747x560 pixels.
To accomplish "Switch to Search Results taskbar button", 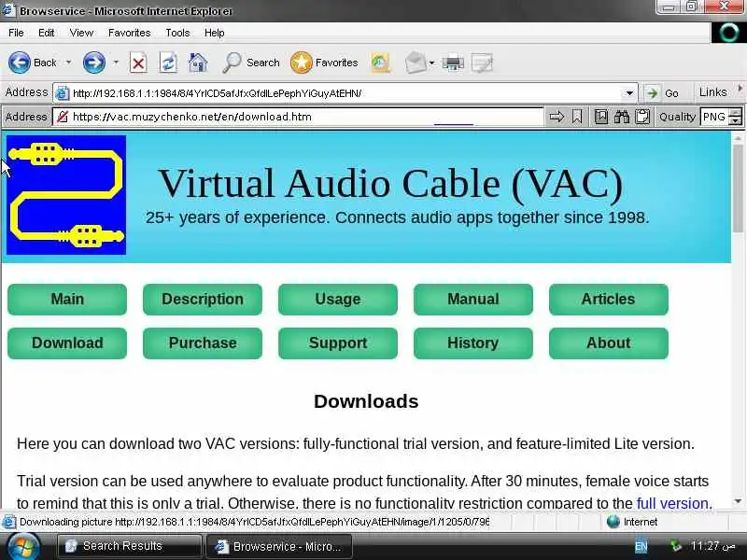I will tap(129, 546).
